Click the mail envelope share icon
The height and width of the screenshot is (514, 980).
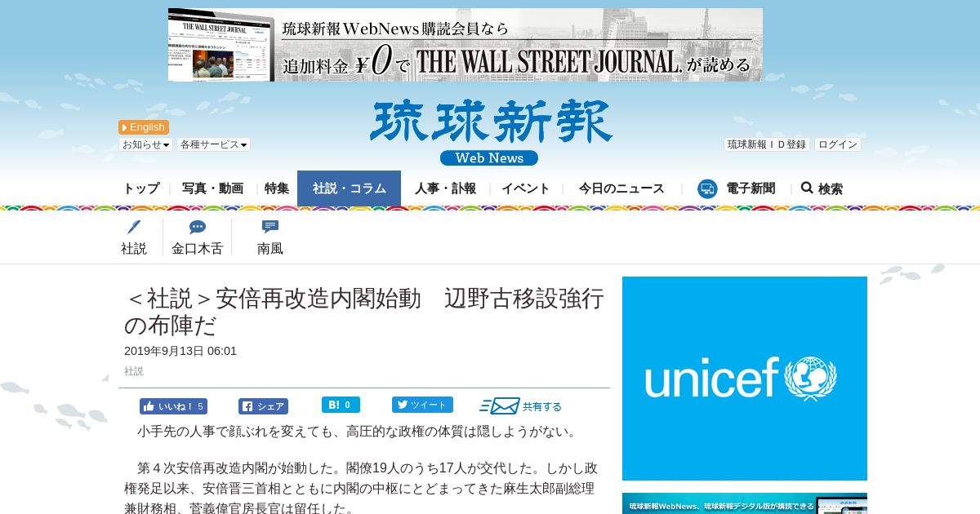500,405
